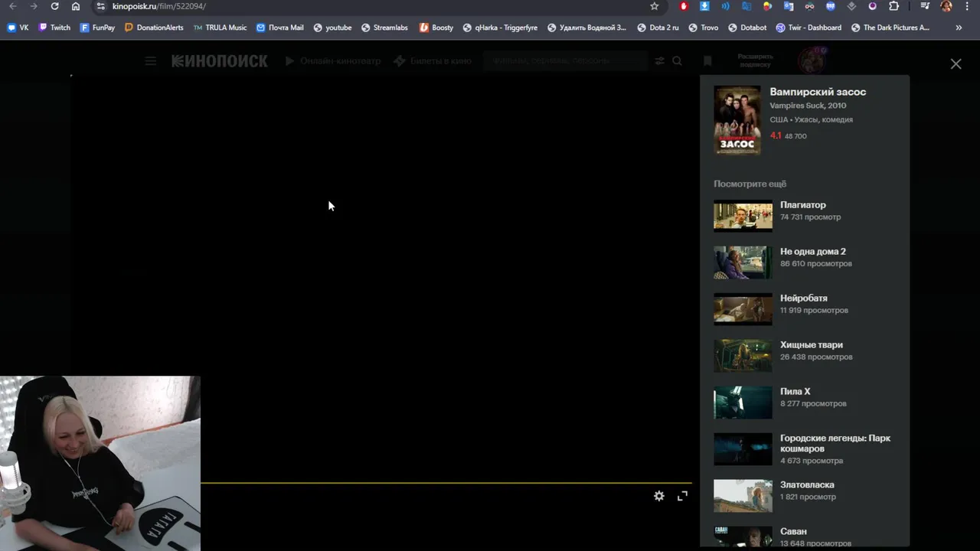980x551 pixels.
Task: Open the dark blue translate extension
Action: (746, 6)
